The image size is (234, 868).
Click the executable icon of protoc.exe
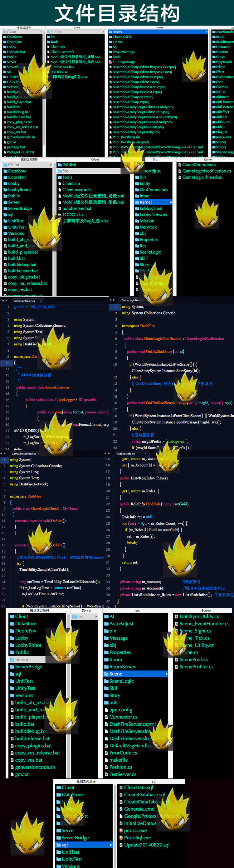pyautogui.click(x=121, y=831)
